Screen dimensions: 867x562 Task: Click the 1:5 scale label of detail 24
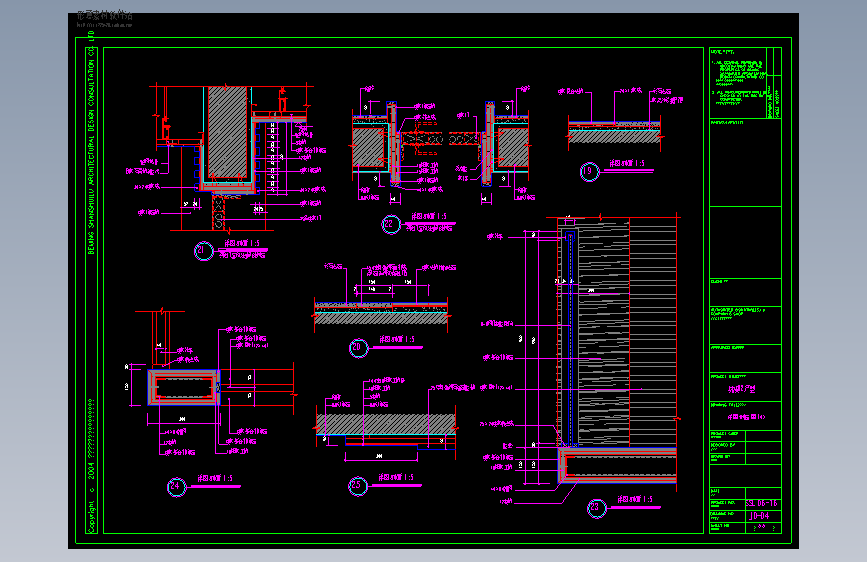coord(215,478)
